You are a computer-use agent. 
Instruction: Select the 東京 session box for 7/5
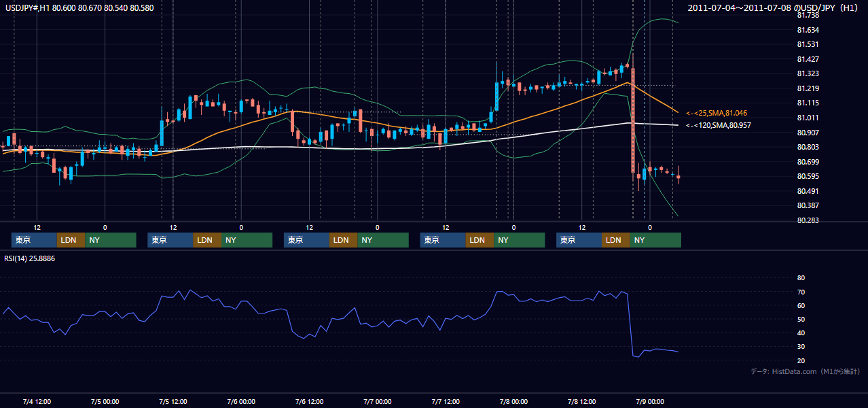click(x=170, y=240)
